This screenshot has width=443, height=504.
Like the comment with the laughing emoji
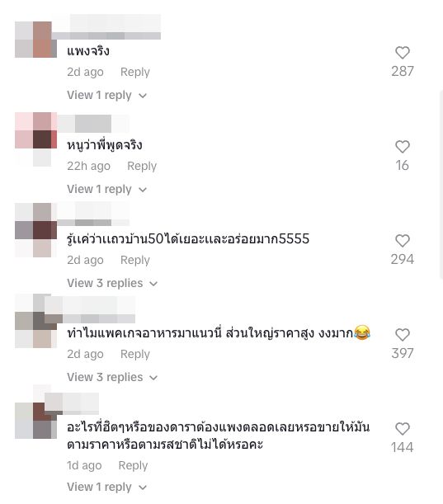pos(403,335)
